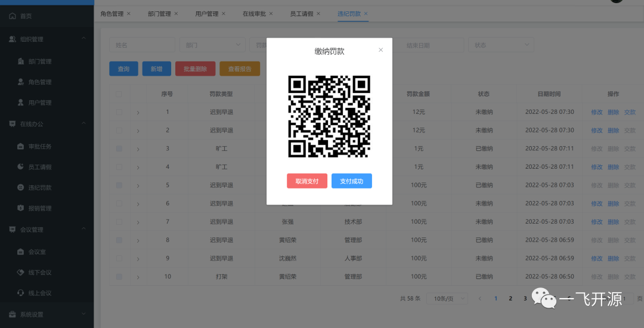The height and width of the screenshot is (328, 644).
Task: Collapse the 在线办公 menu section
Action: (x=84, y=123)
